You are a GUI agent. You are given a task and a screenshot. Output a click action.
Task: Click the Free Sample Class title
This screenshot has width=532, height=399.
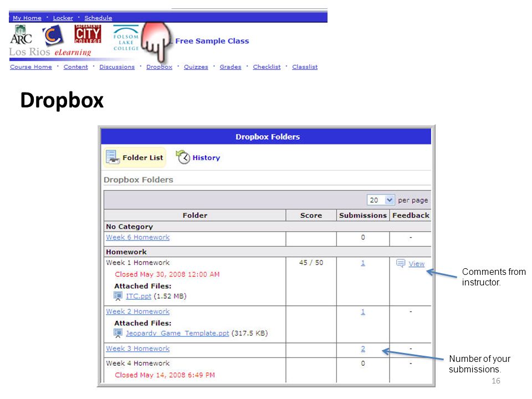pyautogui.click(x=212, y=41)
